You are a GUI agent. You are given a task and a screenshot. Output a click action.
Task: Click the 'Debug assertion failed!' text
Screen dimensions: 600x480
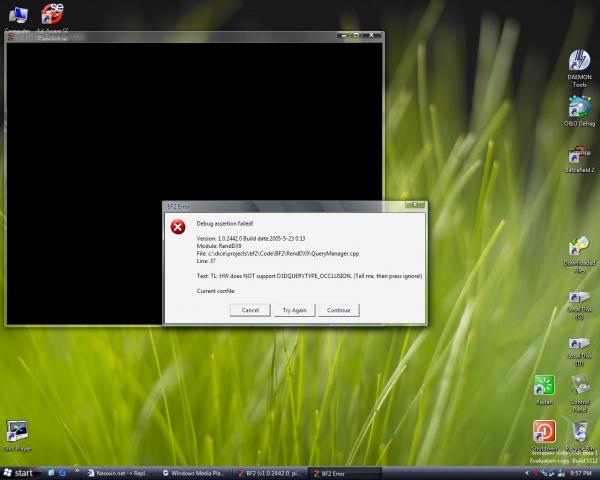tap(225, 224)
